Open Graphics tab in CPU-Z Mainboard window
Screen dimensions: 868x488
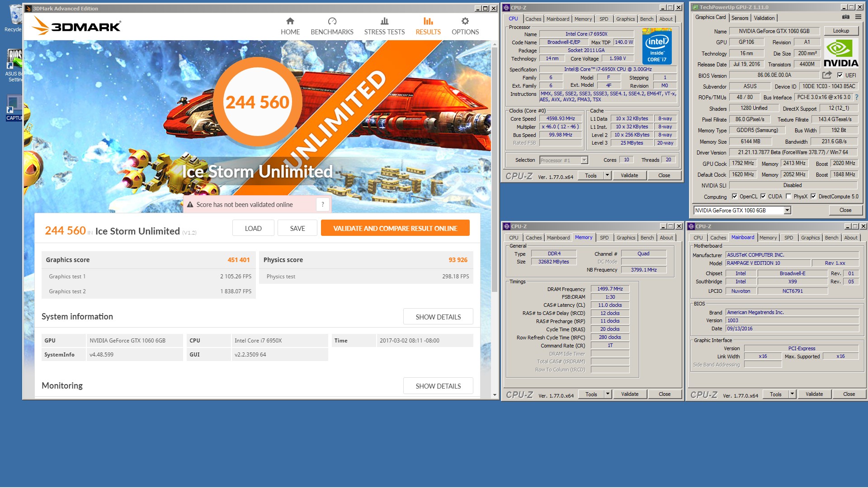point(810,238)
